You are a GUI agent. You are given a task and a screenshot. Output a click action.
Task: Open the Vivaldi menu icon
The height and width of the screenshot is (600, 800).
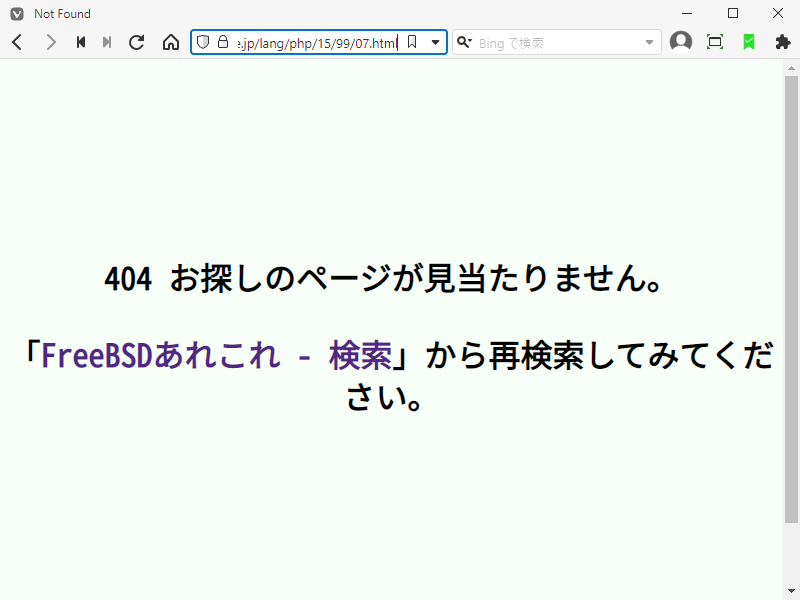[17, 14]
